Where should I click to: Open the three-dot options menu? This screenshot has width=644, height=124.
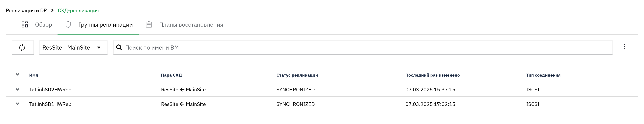pos(624,47)
